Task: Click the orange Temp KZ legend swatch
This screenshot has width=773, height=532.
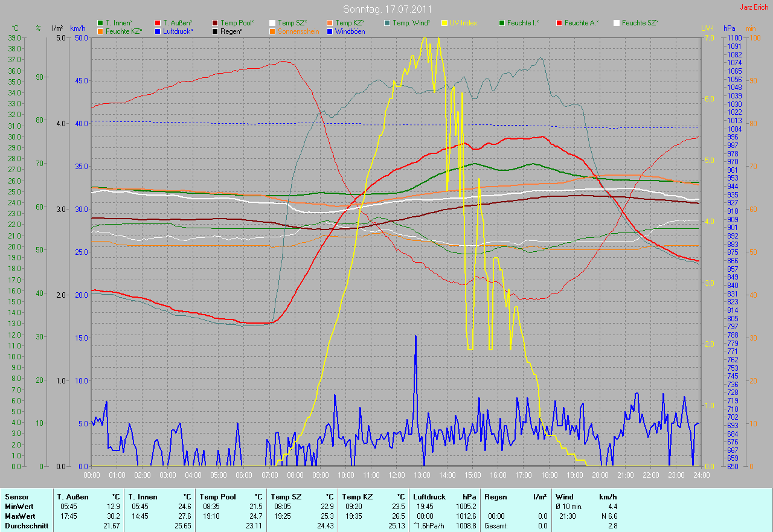Action: click(x=329, y=23)
